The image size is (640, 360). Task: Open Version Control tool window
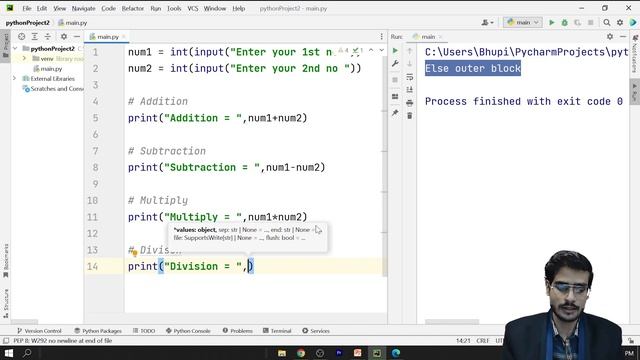[39, 331]
